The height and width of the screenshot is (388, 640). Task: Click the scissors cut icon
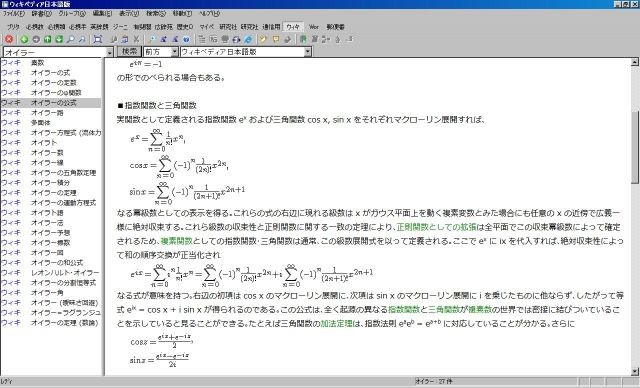click(136, 39)
